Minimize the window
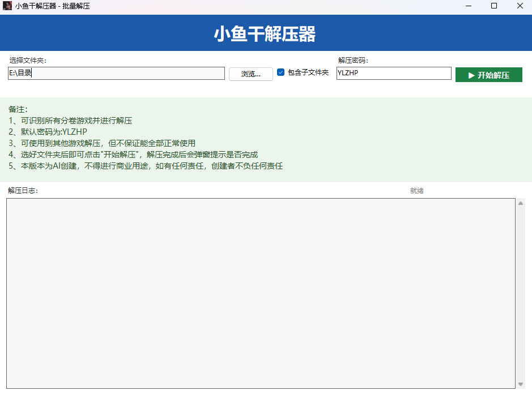The image size is (532, 399). point(469,6)
